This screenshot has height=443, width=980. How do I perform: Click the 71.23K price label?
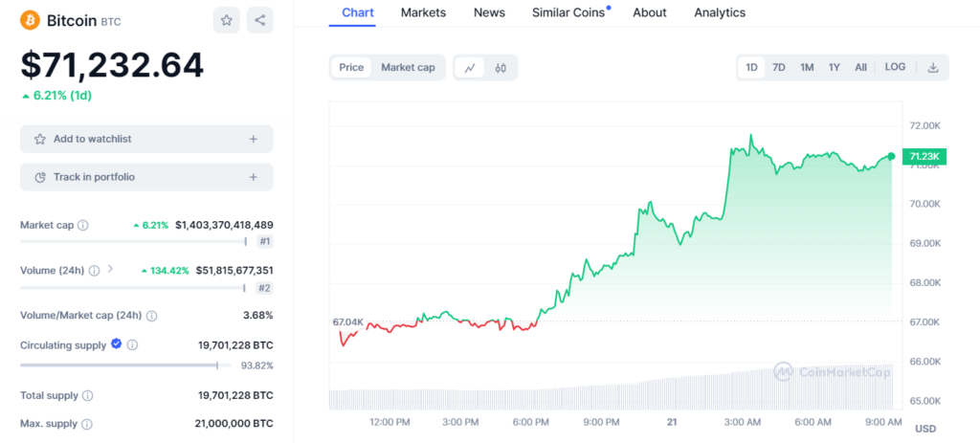click(x=925, y=156)
